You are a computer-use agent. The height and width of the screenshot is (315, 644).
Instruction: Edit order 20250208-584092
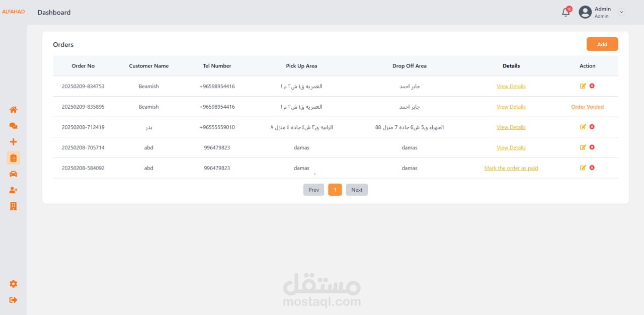[x=583, y=168]
